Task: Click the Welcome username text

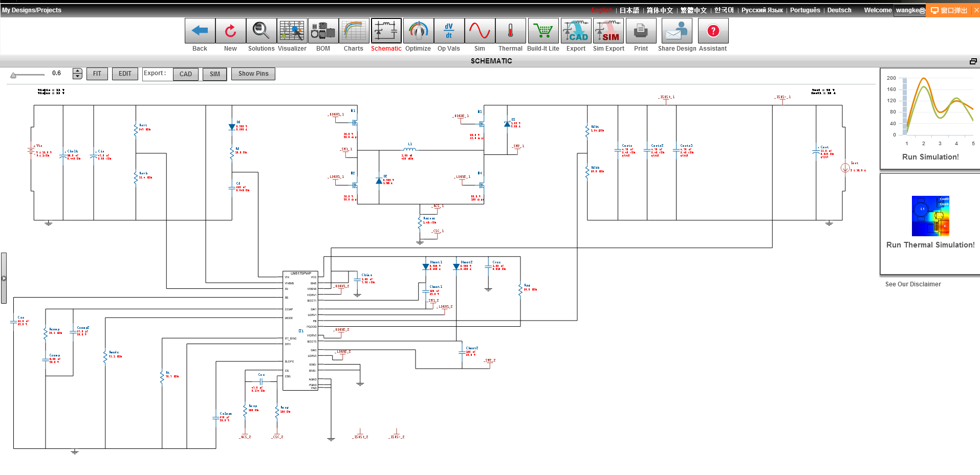Action: (895, 10)
